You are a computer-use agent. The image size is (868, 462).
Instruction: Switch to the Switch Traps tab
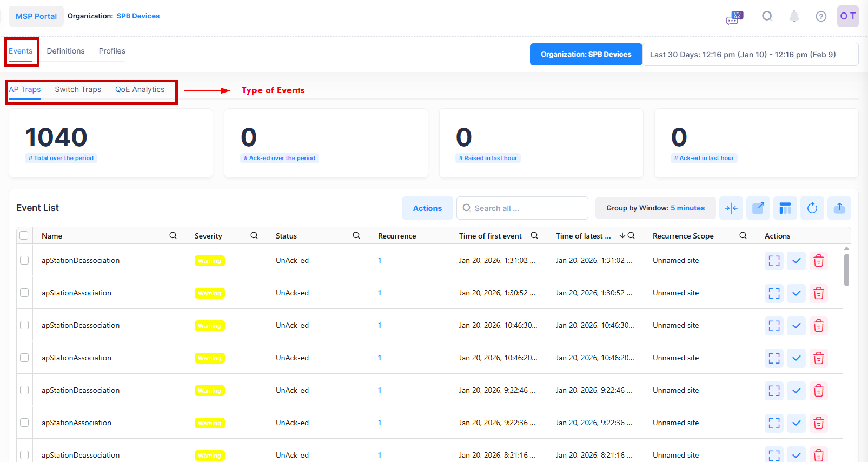78,90
